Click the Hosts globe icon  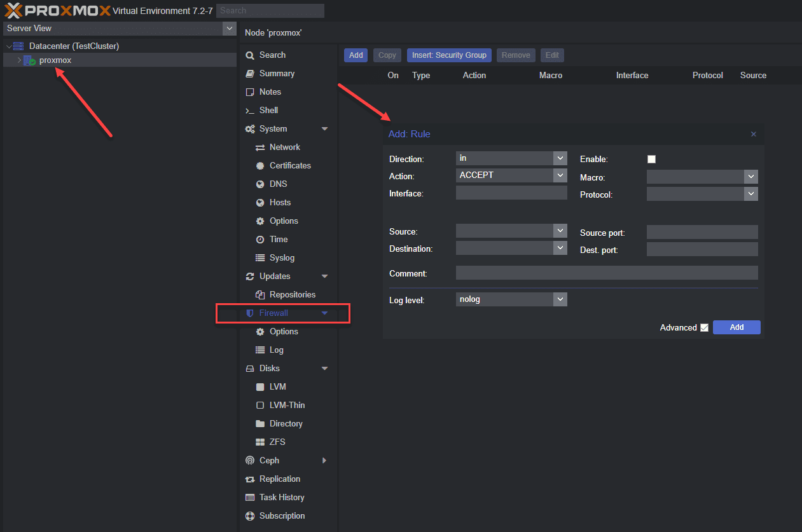(260, 203)
